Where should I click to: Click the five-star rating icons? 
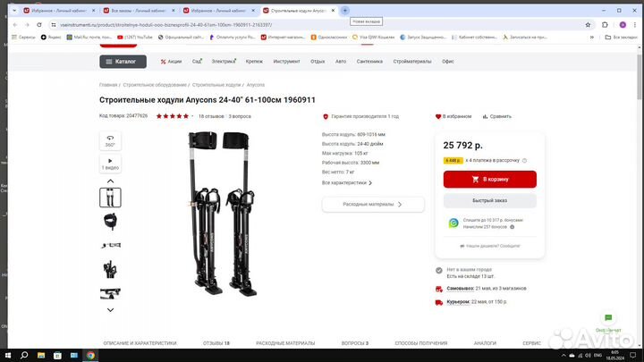pos(173,116)
